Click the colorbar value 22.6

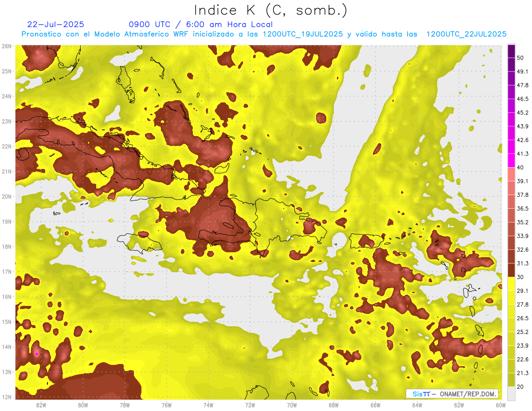[523, 360]
